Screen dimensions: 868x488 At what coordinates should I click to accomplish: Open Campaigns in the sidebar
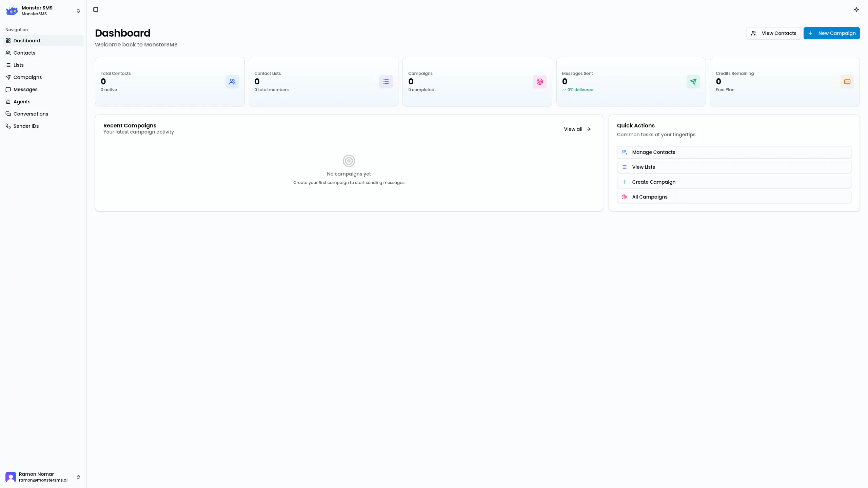click(x=43, y=77)
